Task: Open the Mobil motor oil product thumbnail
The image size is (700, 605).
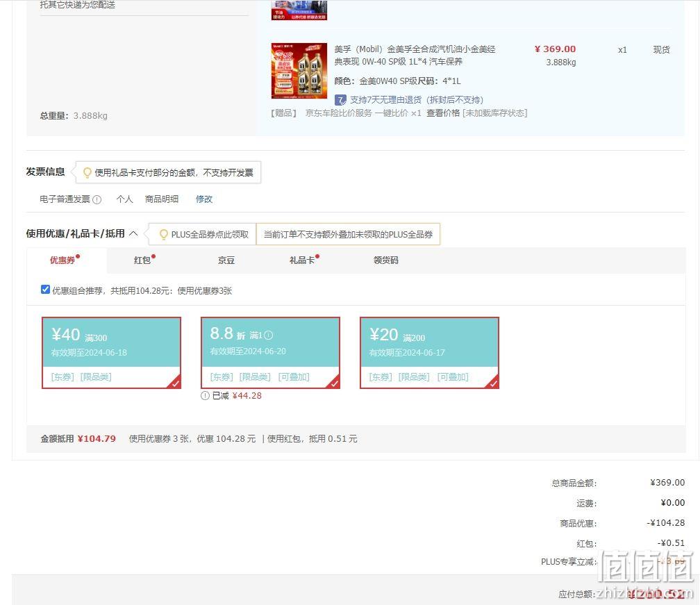Action: tap(299, 71)
